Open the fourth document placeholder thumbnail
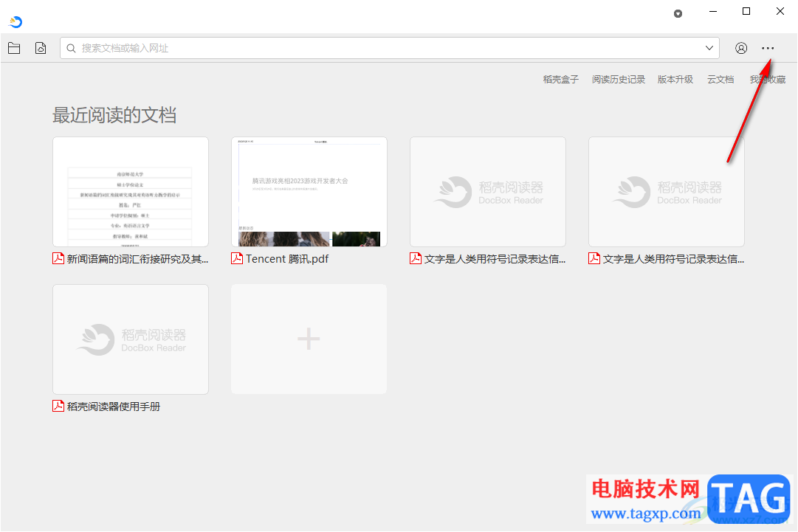This screenshot has height=532, width=798. pos(666,192)
